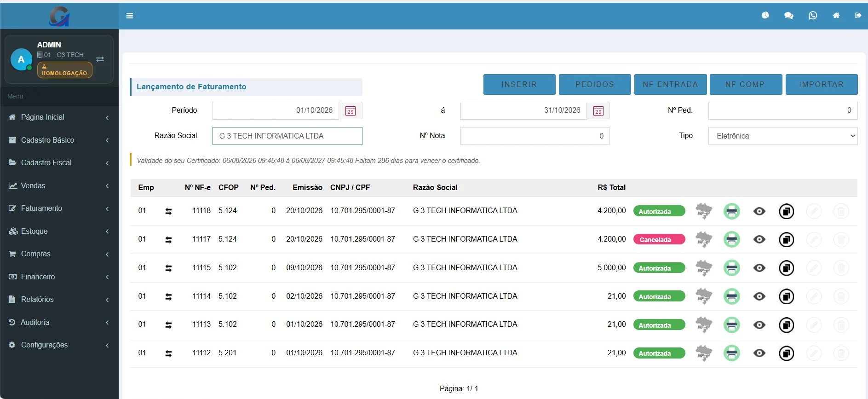Open the chat messages icon

788,15
